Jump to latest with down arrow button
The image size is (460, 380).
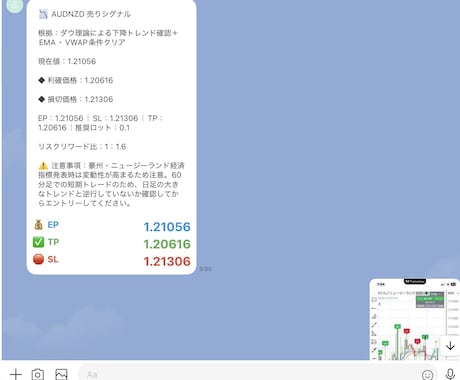450,346
